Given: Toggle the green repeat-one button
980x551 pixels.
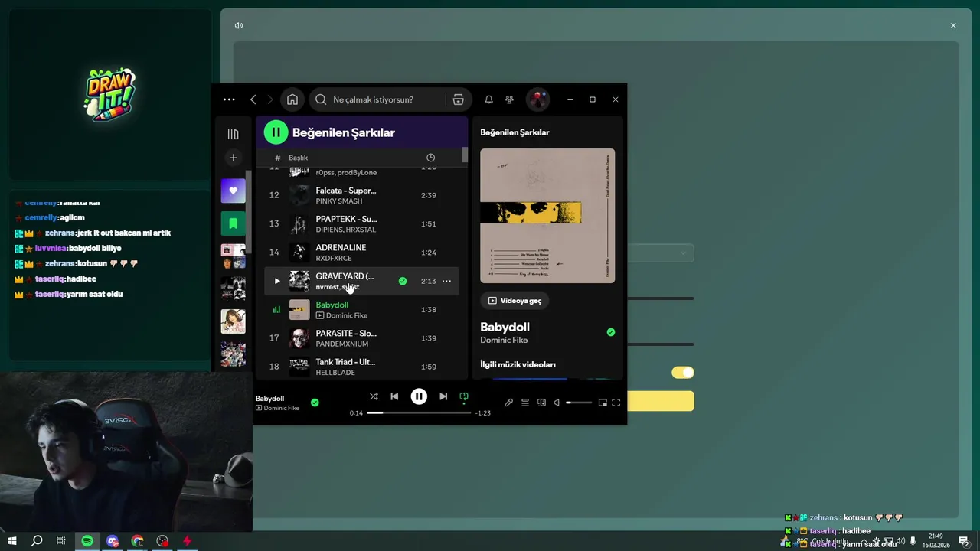Looking at the screenshot, I should pos(464,396).
